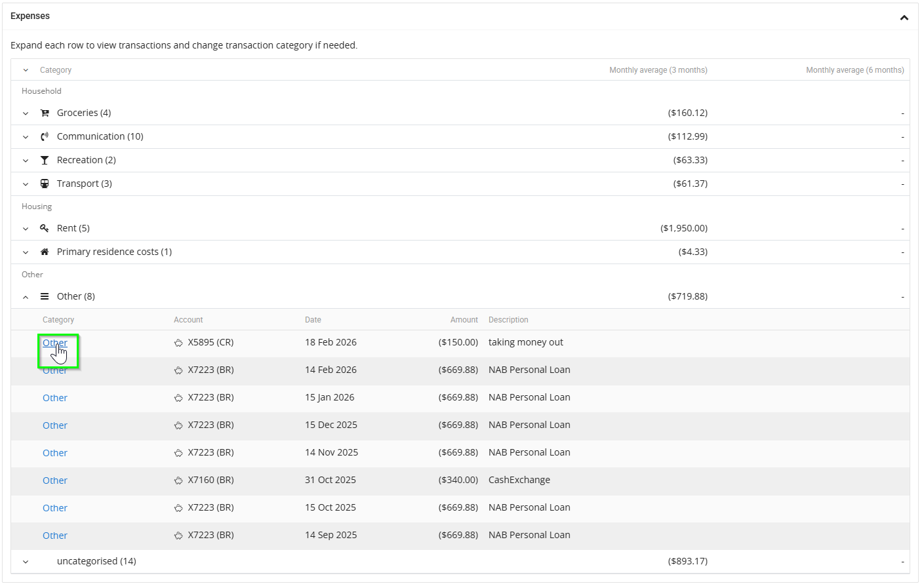
Task: Click the piggy bank icon beside X5895 (CR)
Action: tap(178, 343)
